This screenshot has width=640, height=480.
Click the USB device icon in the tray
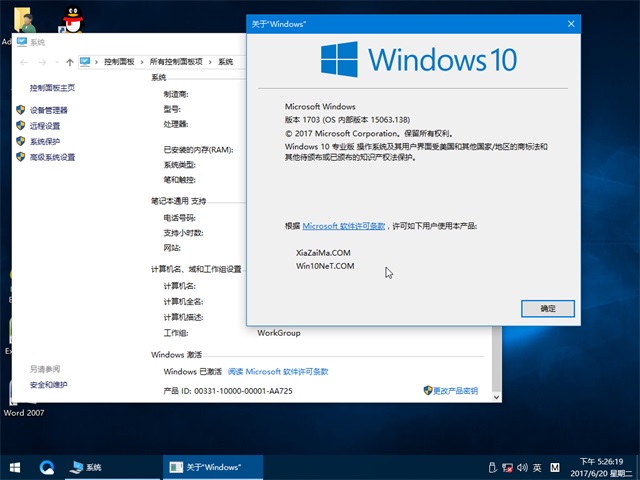[x=492, y=467]
